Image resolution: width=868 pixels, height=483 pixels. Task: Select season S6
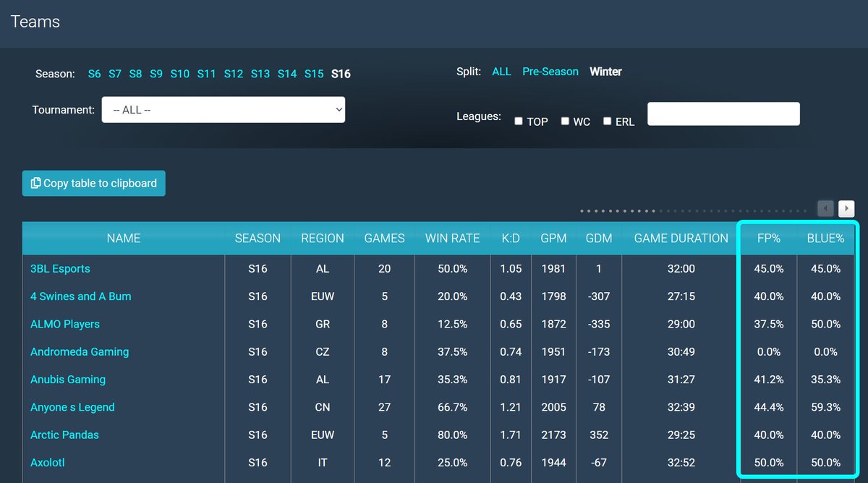click(x=95, y=74)
